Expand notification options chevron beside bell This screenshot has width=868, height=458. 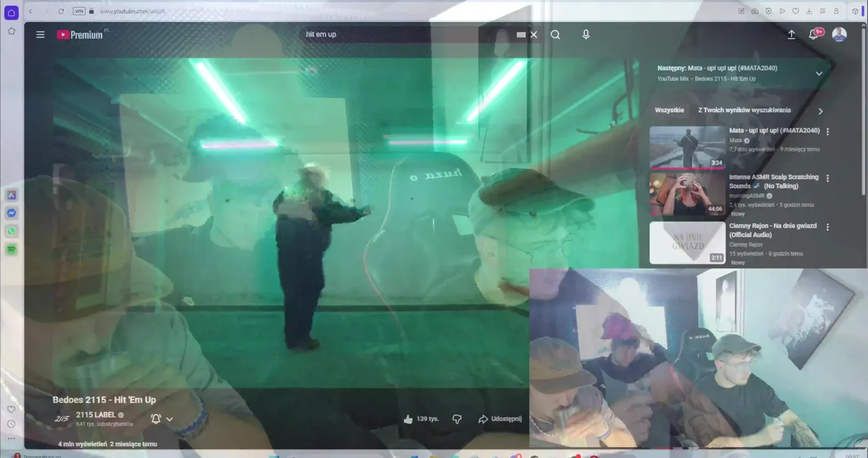170,419
